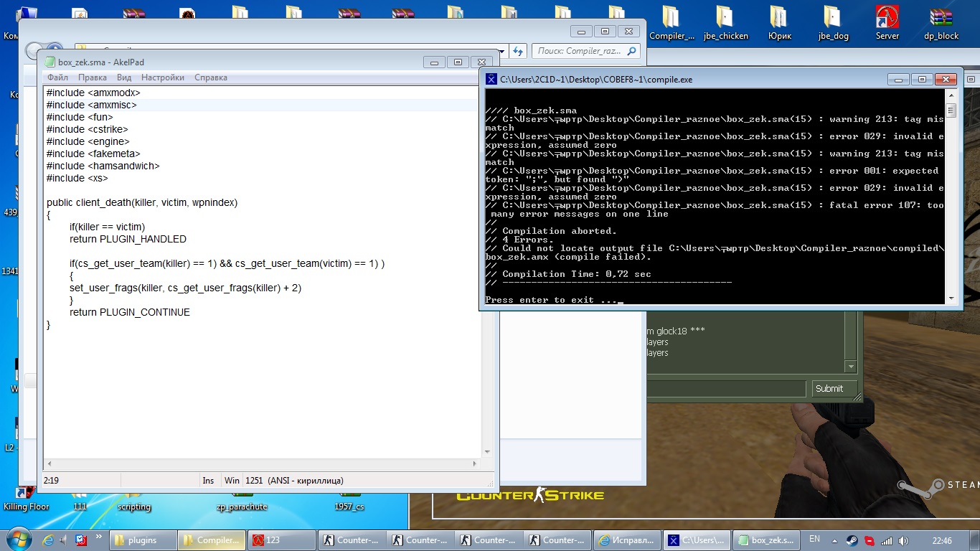This screenshot has width=980, height=551.
Task: Click the EN language indicator in the tray
Action: click(x=814, y=540)
